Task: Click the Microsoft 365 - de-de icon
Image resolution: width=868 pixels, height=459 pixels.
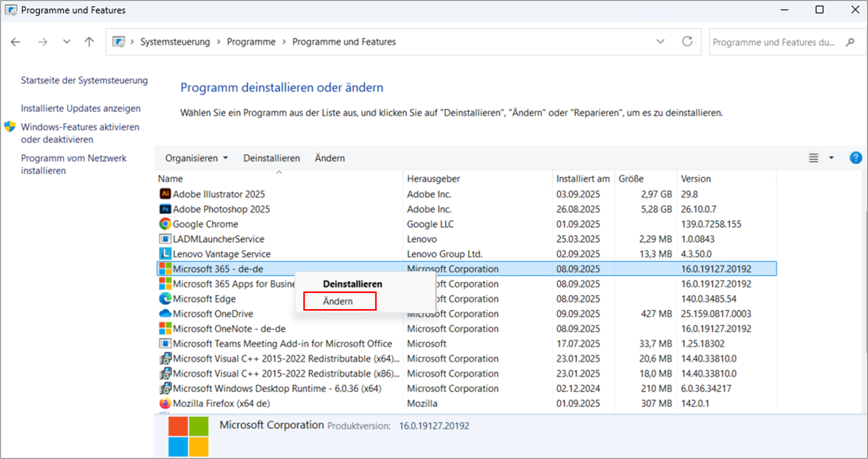Action: pyautogui.click(x=165, y=269)
